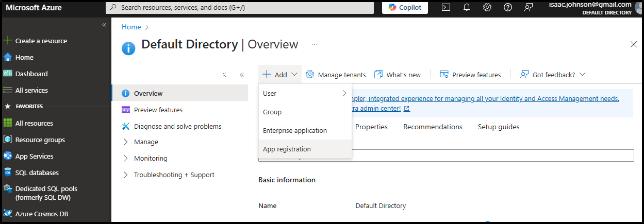Clear the resource menu search X
This screenshot has width=644, height=224.
click(224, 75)
